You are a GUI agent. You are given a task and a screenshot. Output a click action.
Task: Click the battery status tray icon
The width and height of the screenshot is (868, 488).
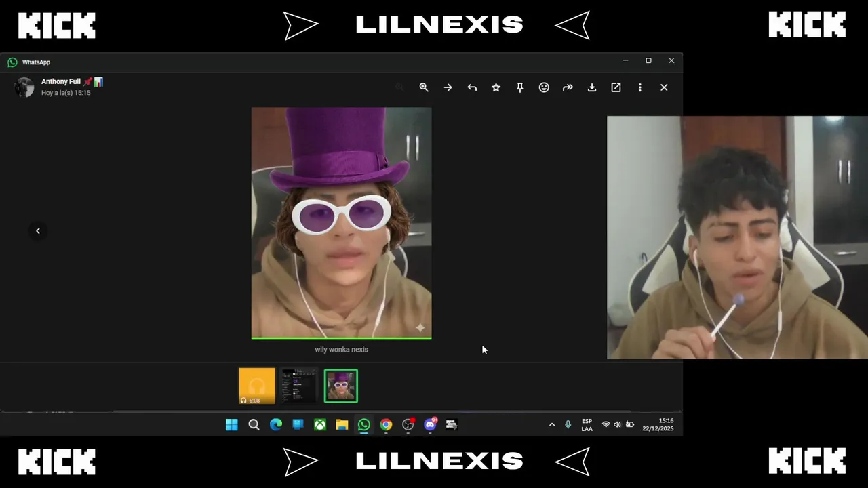tap(630, 425)
